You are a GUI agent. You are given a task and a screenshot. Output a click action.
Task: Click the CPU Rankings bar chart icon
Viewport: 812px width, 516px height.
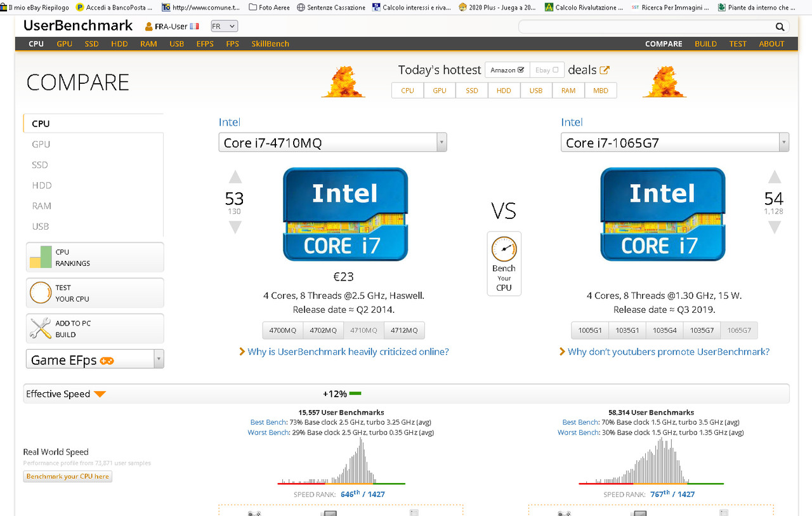(x=40, y=257)
